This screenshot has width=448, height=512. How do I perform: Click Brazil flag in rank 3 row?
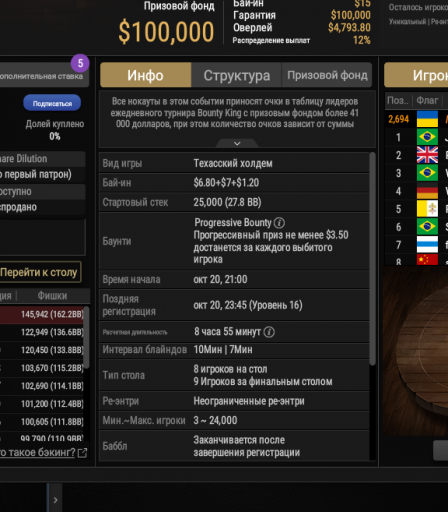tap(427, 173)
